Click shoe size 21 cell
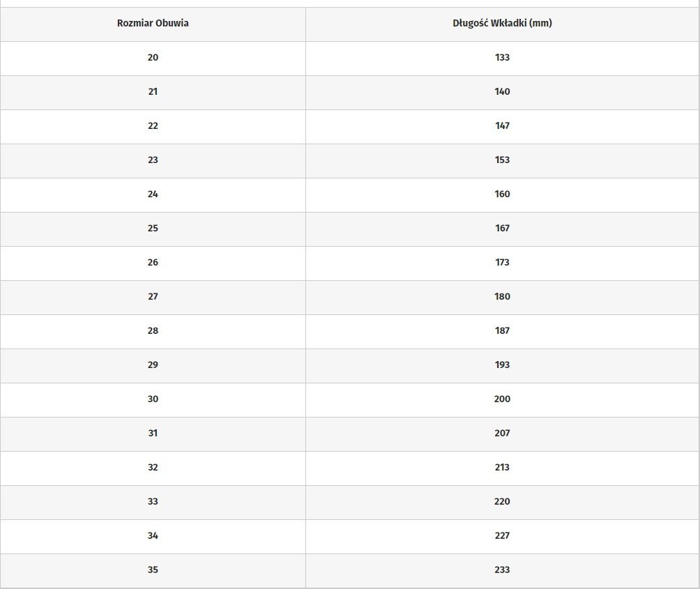 point(153,93)
